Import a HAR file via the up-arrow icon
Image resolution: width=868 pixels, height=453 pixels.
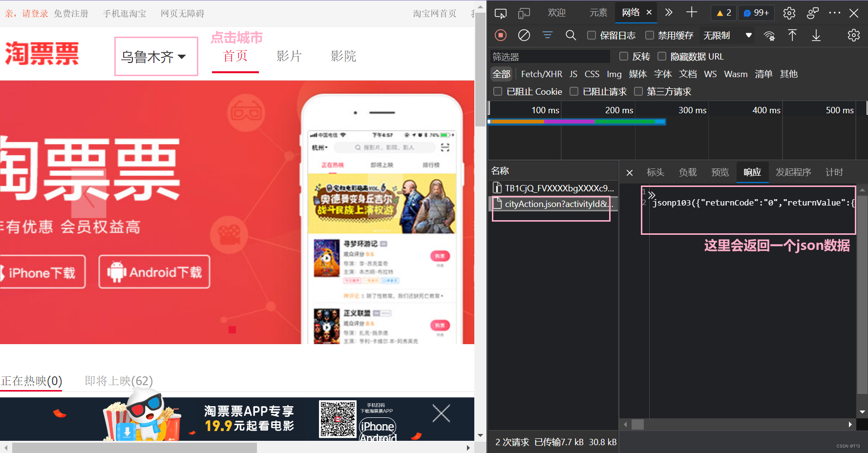pyautogui.click(x=792, y=35)
